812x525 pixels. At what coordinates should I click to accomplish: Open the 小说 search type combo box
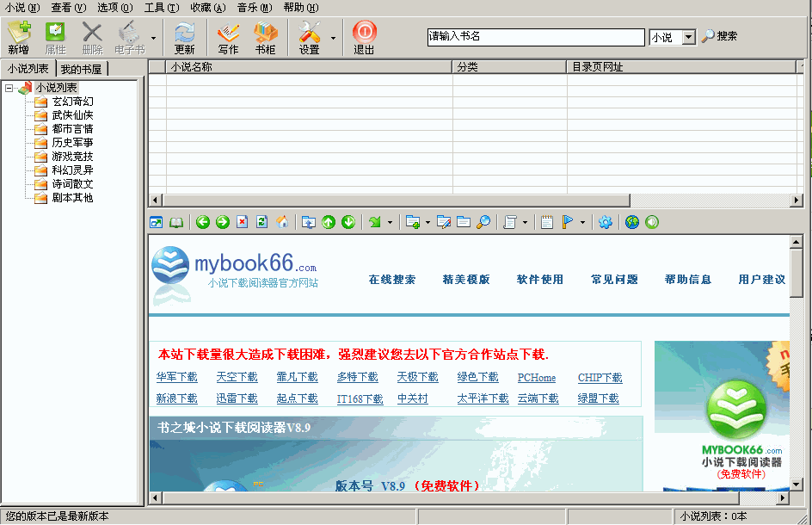pos(688,37)
